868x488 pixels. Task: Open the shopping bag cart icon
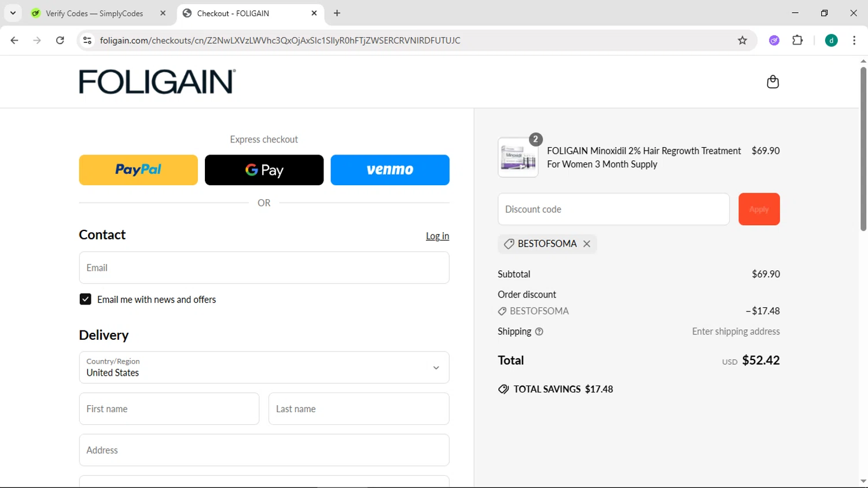(x=773, y=82)
